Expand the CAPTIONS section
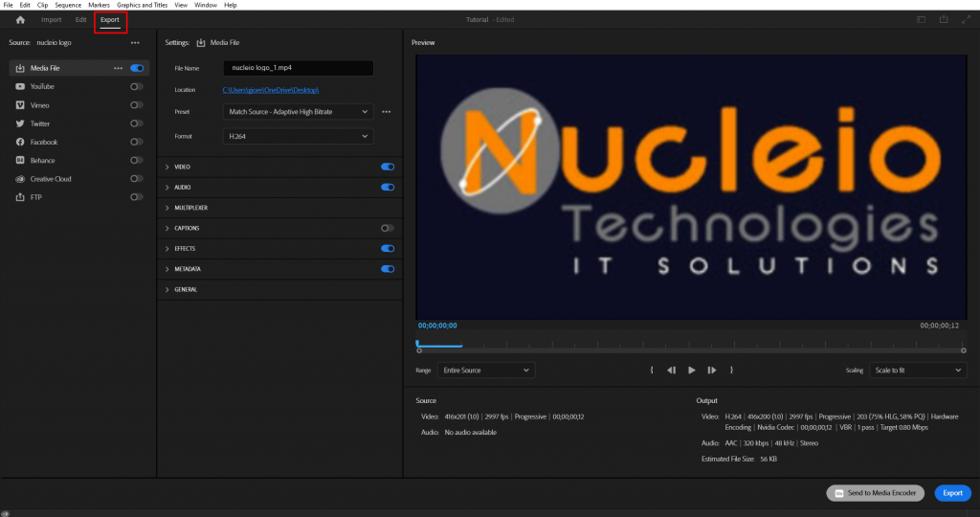 click(167, 228)
